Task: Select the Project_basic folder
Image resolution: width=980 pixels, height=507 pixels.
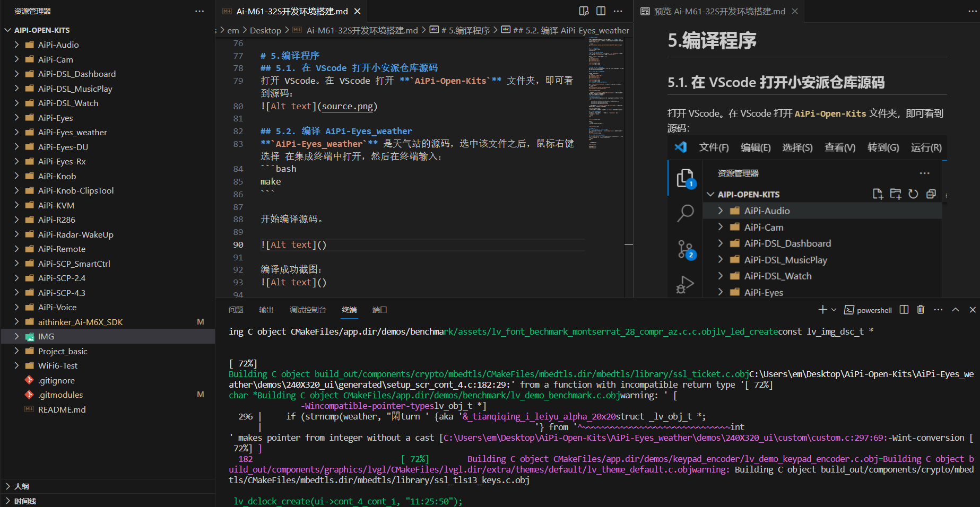Action: [63, 351]
